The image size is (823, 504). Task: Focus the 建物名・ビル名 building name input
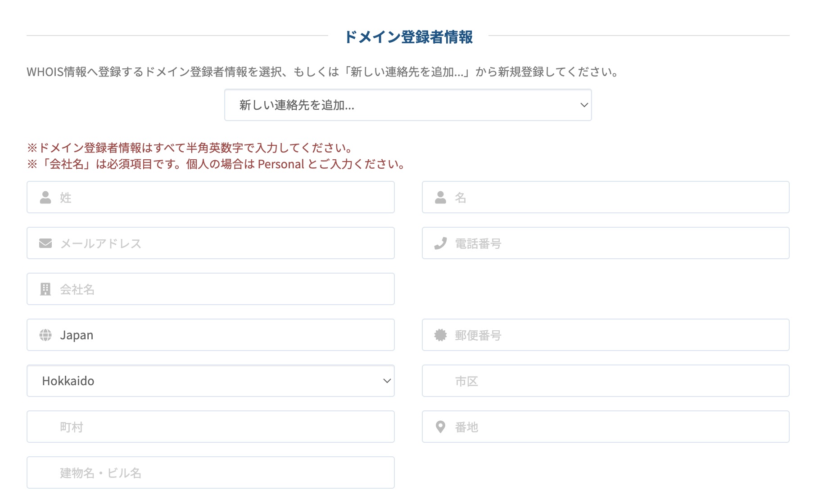pos(211,472)
